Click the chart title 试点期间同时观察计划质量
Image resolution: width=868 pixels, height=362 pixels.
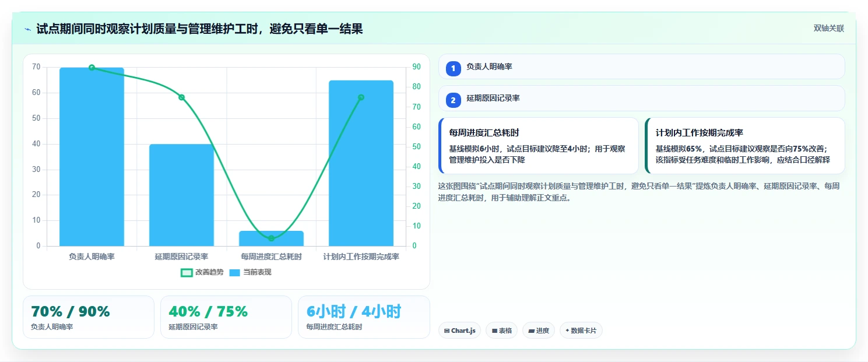click(x=199, y=29)
